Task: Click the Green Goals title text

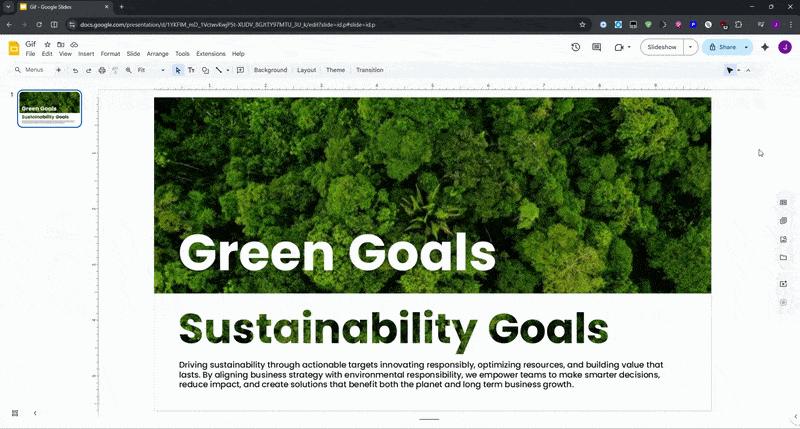Action: tap(337, 252)
